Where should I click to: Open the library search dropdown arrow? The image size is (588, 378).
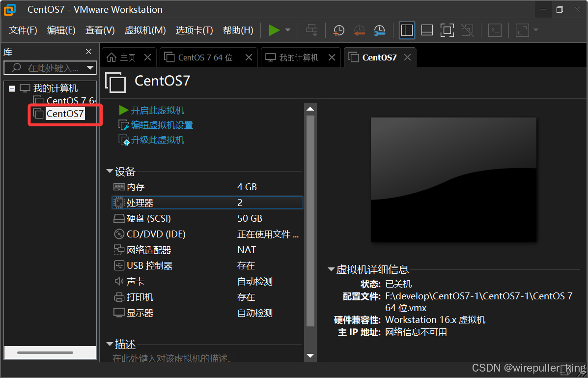point(90,68)
